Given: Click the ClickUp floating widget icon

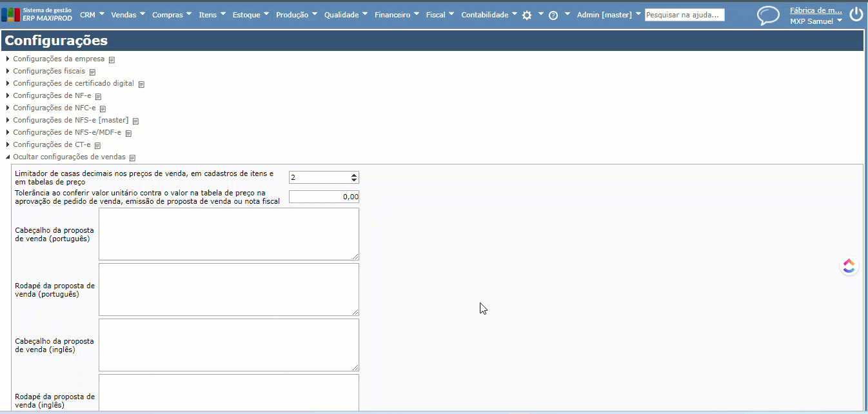Looking at the screenshot, I should coord(849,266).
